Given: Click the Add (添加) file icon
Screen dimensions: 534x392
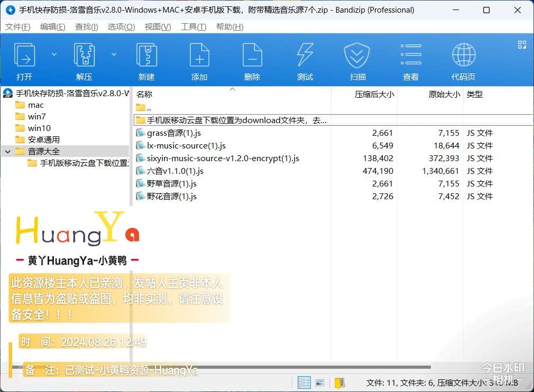Looking at the screenshot, I should pos(199,55).
